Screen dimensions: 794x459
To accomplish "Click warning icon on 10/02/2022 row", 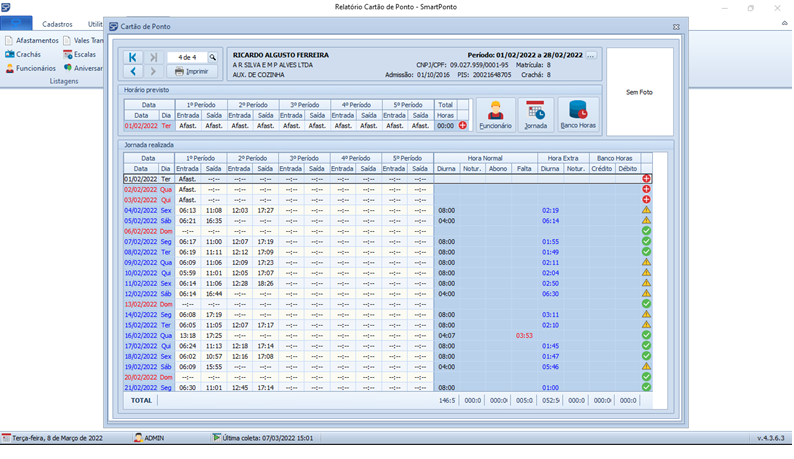I will click(x=646, y=273).
